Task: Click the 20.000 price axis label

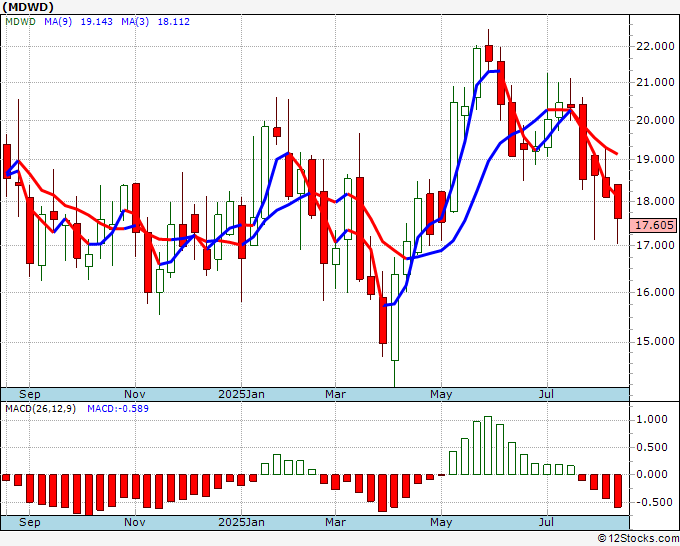Action: (x=655, y=121)
